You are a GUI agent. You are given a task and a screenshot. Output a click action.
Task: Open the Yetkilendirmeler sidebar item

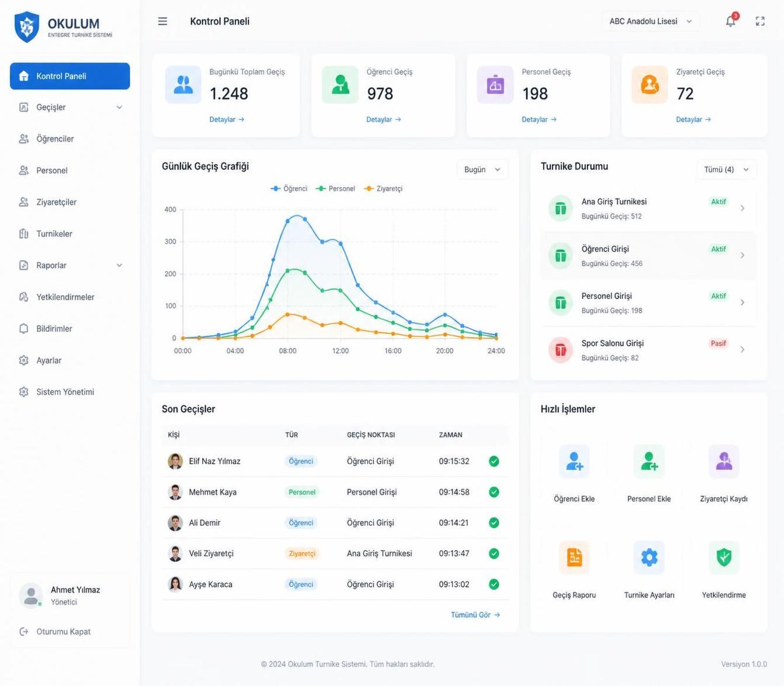[70, 297]
